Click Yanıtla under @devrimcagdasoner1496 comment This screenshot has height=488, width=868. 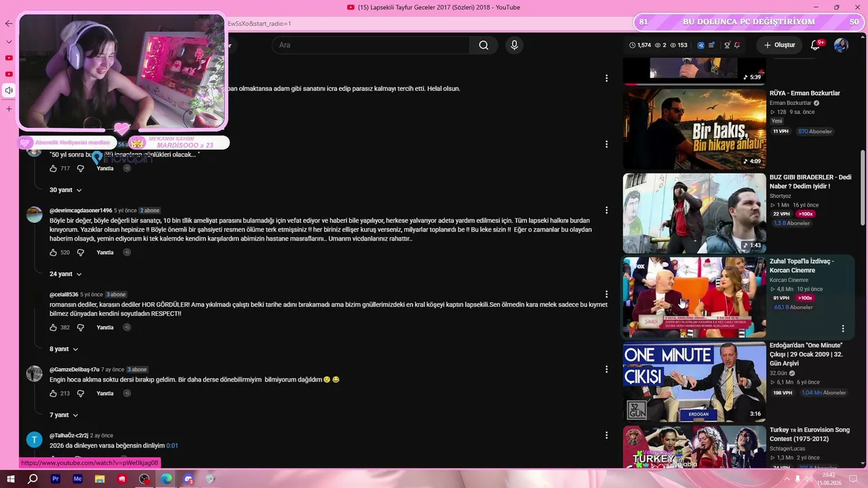tap(105, 252)
